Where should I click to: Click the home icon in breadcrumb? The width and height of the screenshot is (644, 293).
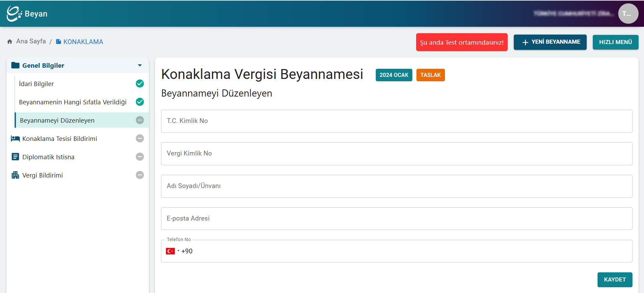pos(10,41)
